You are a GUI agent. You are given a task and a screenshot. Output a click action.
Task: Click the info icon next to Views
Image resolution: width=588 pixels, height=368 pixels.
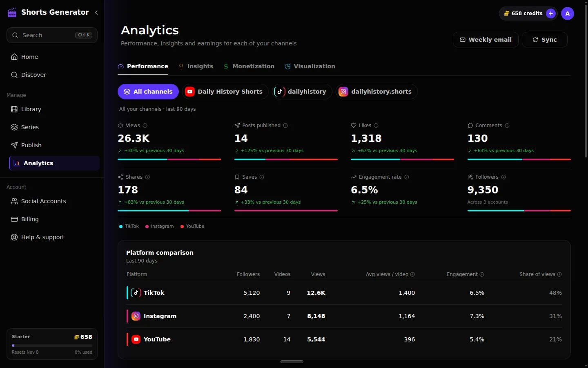pos(145,126)
